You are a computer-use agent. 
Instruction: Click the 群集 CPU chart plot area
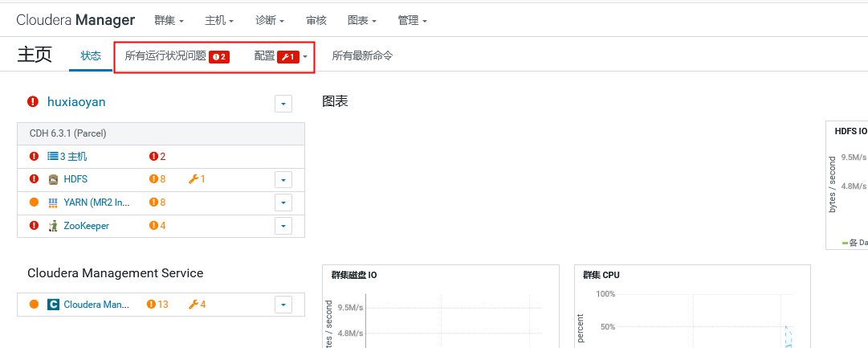point(703,321)
